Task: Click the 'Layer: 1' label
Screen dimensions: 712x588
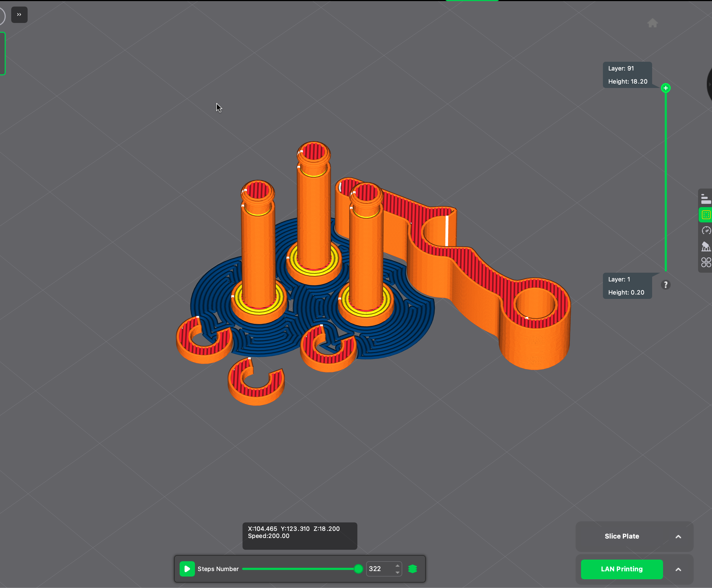Action: 619,280
